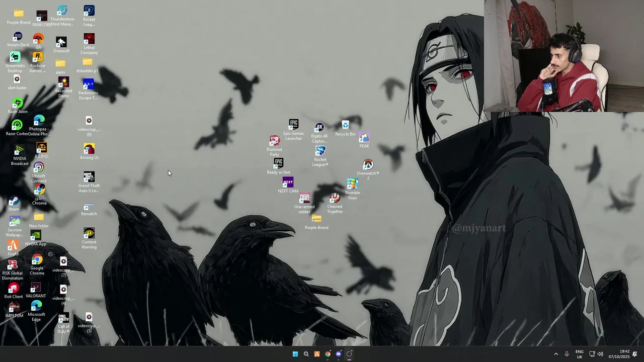The height and width of the screenshot is (362, 644).
Task: Select RISK Global Domination icon
Action: coord(13,270)
